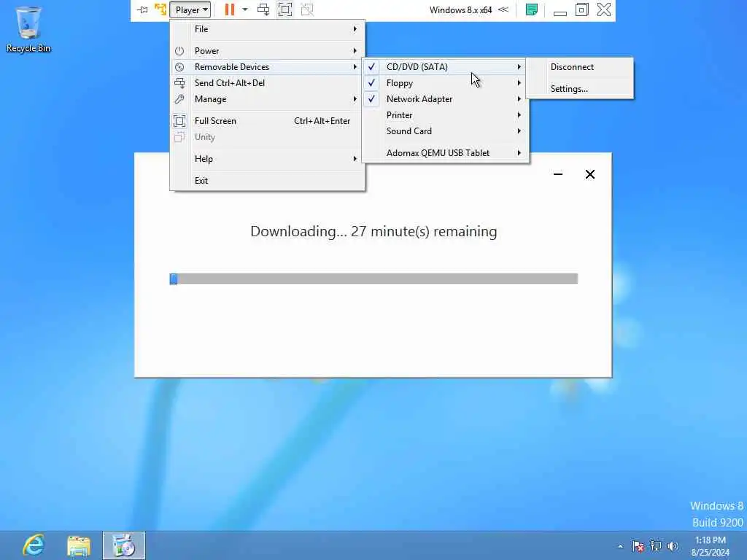Open the Player dropdown menu
The width and height of the screenshot is (747, 560).
click(190, 9)
